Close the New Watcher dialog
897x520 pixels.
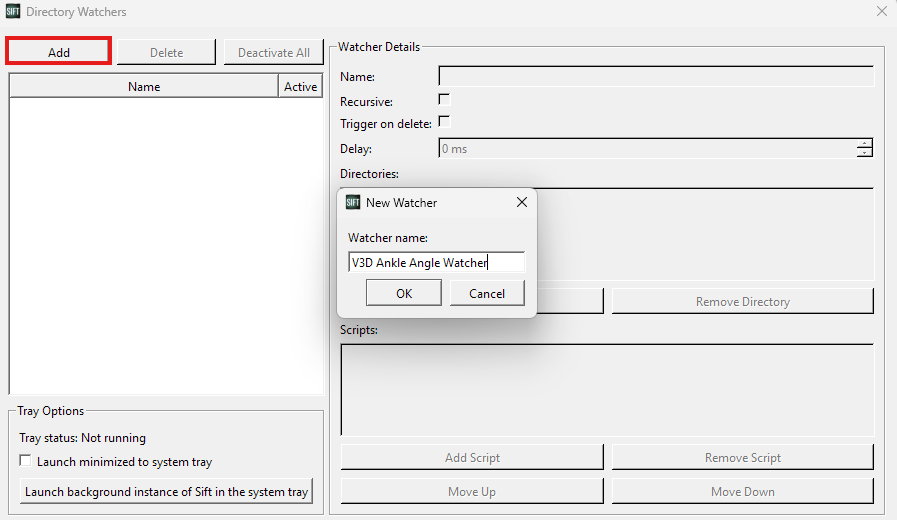click(x=522, y=203)
